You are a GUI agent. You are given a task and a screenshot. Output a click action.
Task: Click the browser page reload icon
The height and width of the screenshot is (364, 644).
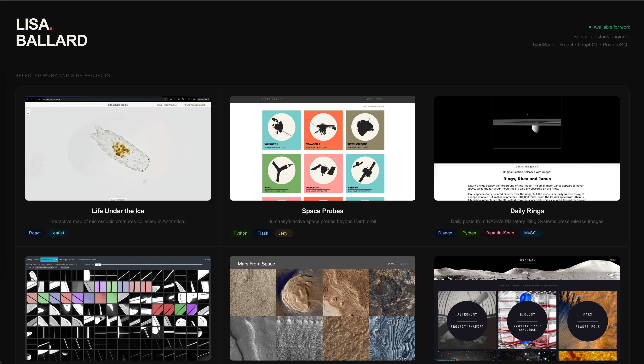35,99
